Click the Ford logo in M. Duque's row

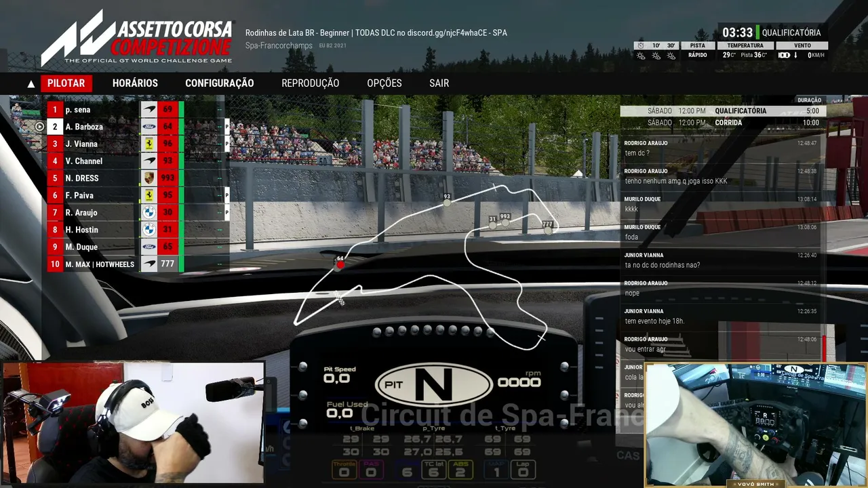[149, 247]
